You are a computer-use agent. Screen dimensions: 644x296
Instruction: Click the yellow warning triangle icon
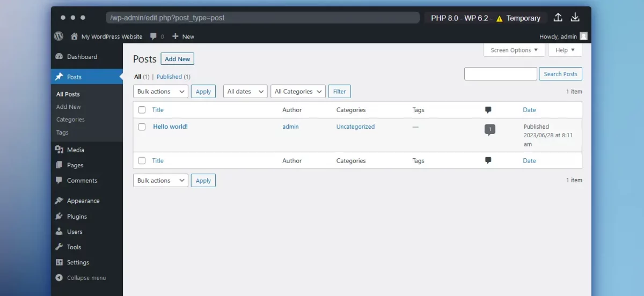point(500,18)
